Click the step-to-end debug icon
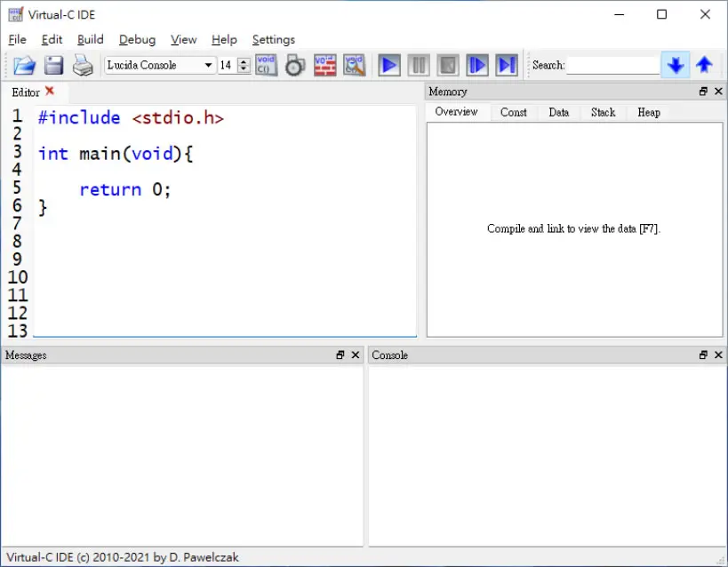Image resolution: width=728 pixels, height=567 pixels. [x=507, y=65]
